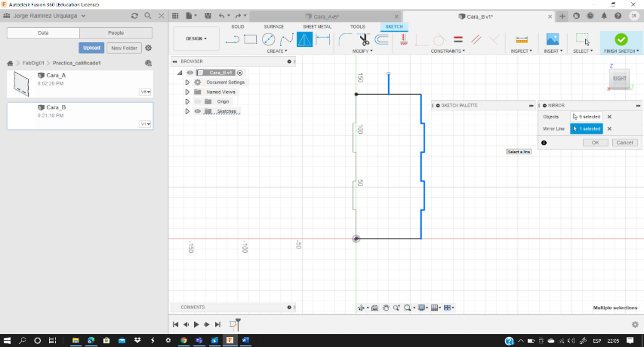The width and height of the screenshot is (644, 347).
Task: Select the Rectangle sketch tool
Action: click(250, 39)
